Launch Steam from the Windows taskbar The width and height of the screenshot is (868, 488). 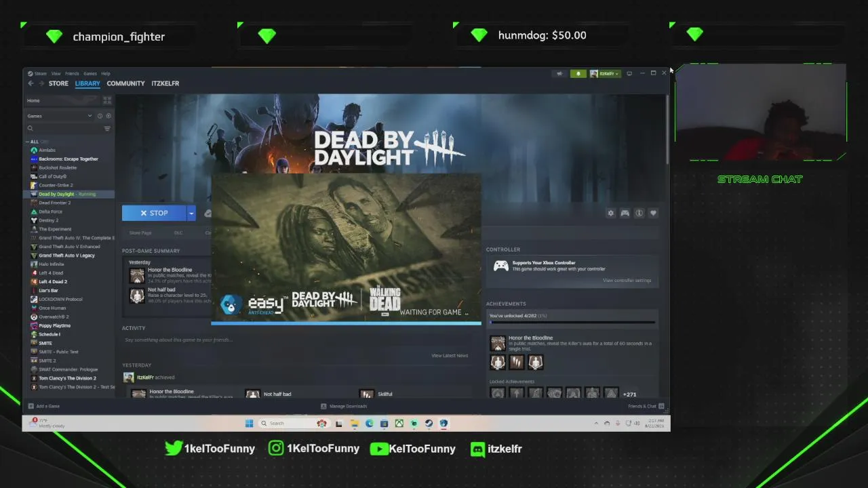click(429, 424)
